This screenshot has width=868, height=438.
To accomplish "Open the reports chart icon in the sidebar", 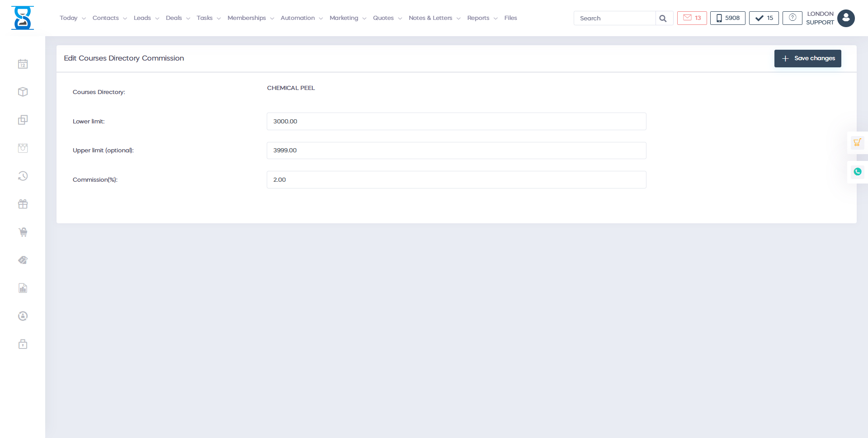I will [x=23, y=288].
